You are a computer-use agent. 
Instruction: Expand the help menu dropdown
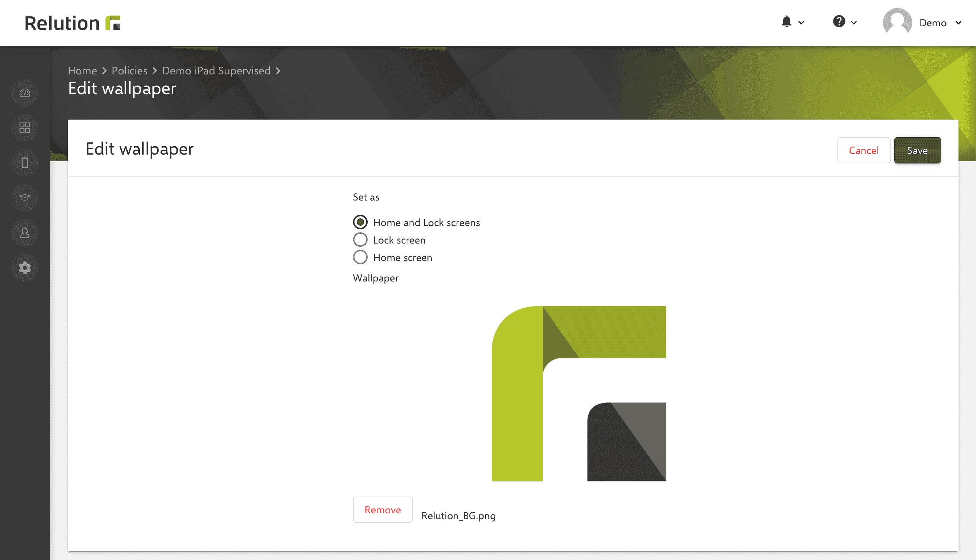844,22
